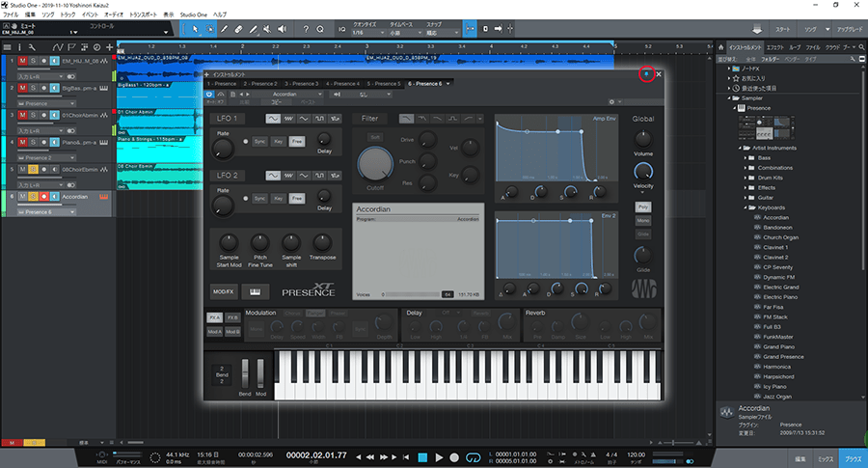Select the Mute tool icon
This screenshot has width=868, height=468.
[267, 29]
